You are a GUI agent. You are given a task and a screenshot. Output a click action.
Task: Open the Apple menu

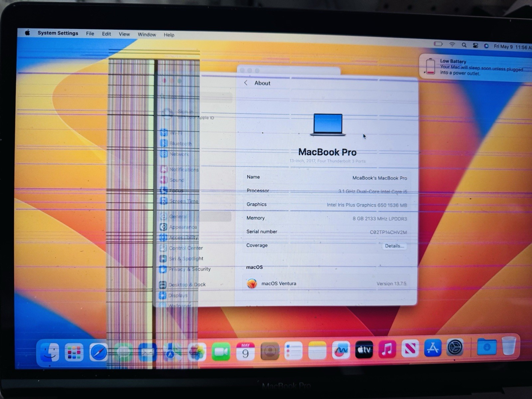coord(28,33)
